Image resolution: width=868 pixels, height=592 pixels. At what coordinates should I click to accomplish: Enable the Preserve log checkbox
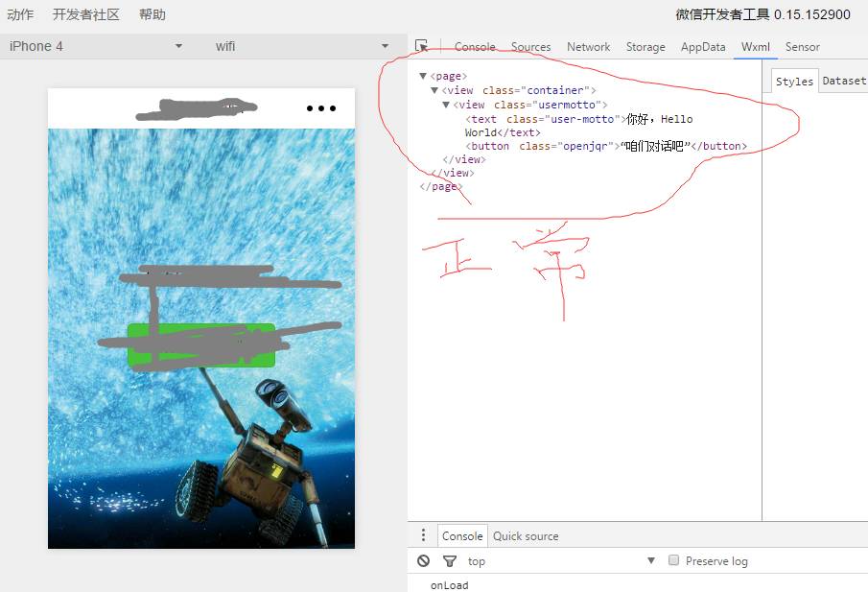[673, 560]
